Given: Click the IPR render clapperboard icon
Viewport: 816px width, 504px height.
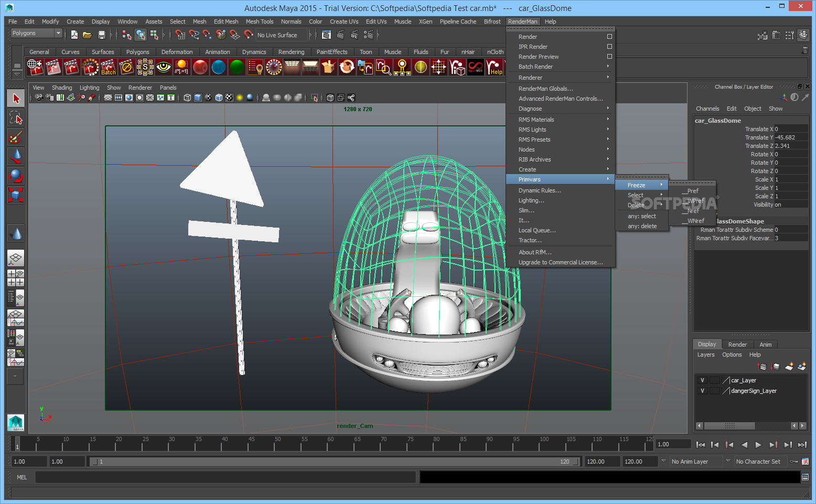Looking at the screenshot, I should click(355, 35).
